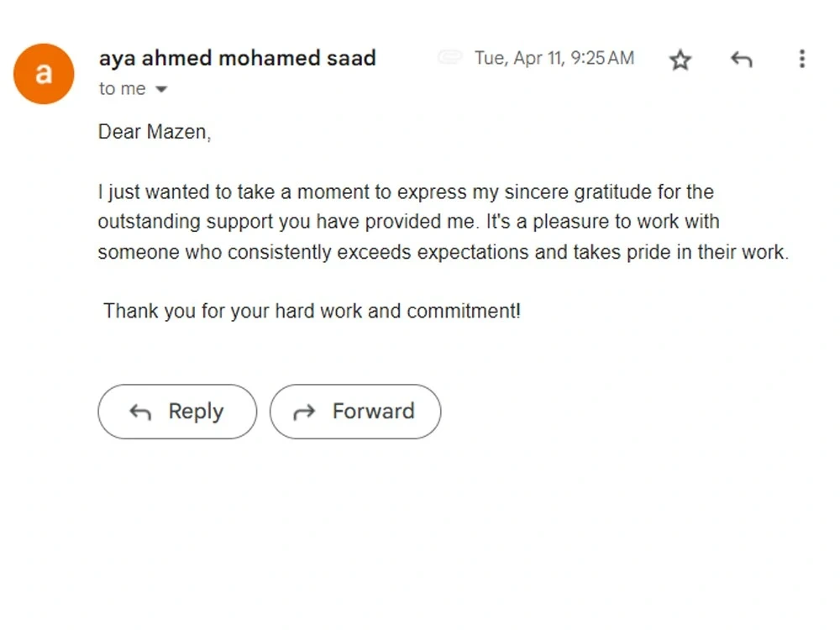Viewport: 840px width, 630px height.
Task: Click the curved arrow inside the Reply button
Action: (140, 412)
